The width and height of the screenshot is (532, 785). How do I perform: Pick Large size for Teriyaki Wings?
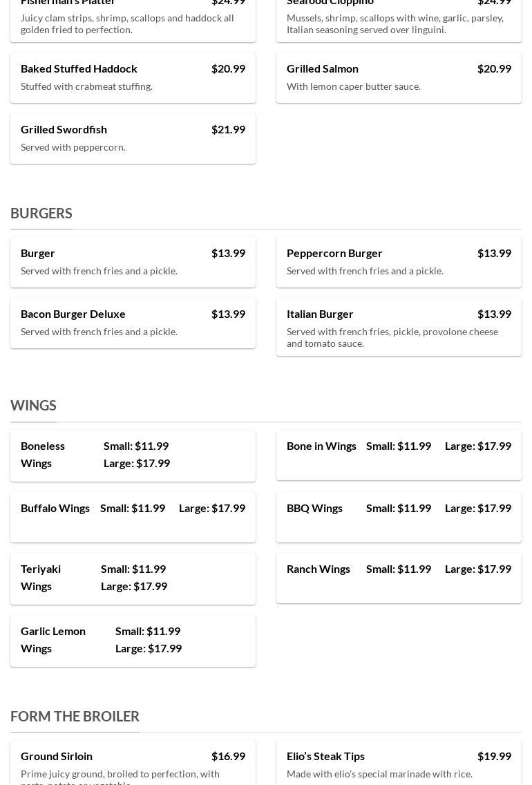(134, 586)
